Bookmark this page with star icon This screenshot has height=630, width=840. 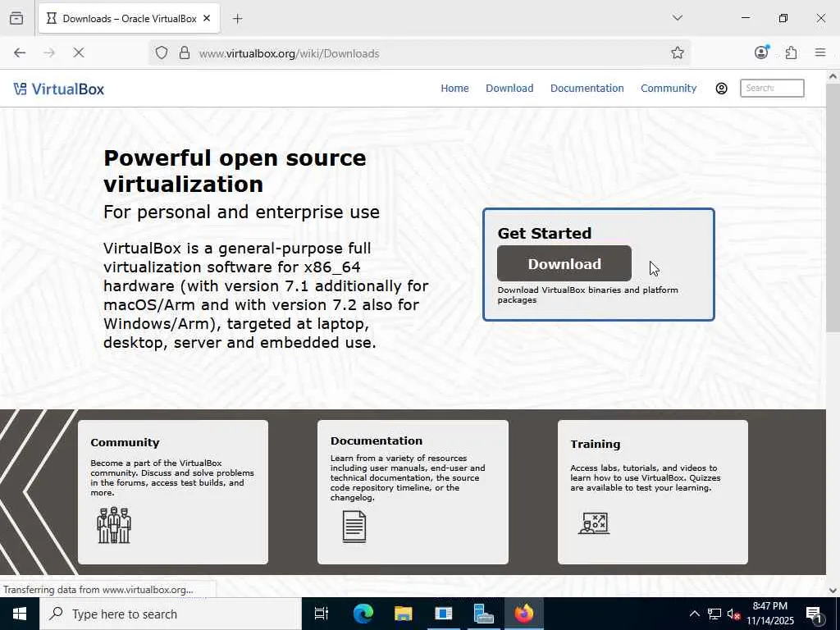[x=677, y=52]
